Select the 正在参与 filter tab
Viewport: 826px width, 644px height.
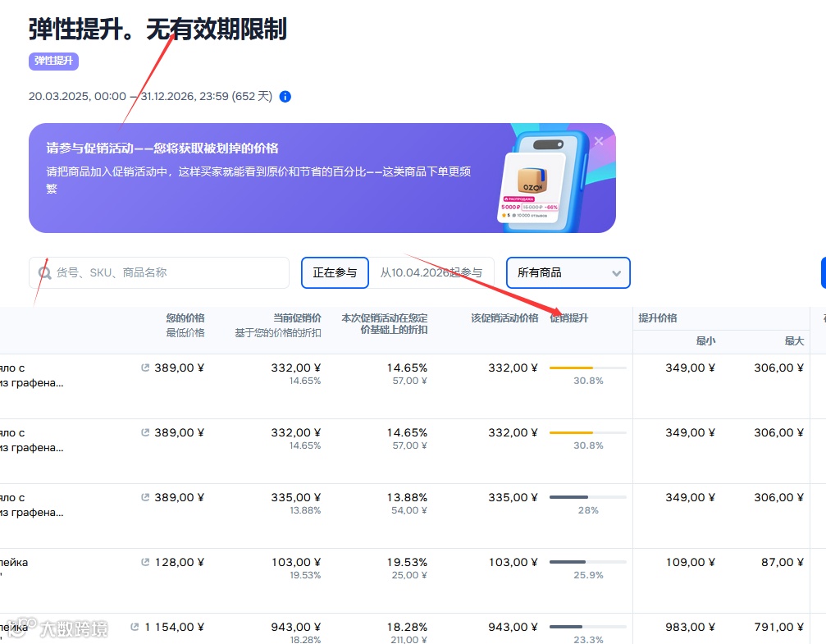pyautogui.click(x=335, y=272)
